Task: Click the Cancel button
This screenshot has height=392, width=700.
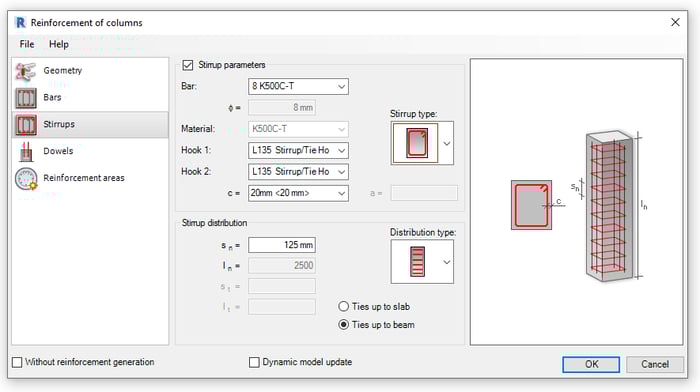Action: coord(654,364)
